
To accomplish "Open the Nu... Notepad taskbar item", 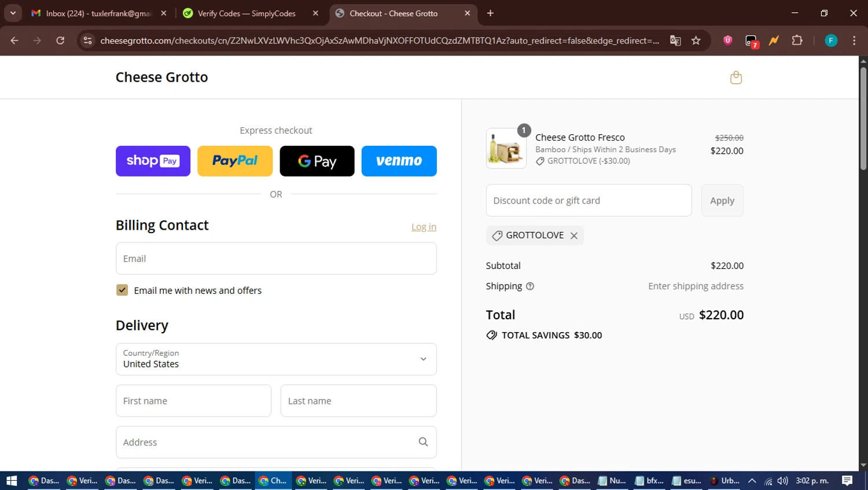I will point(612,481).
